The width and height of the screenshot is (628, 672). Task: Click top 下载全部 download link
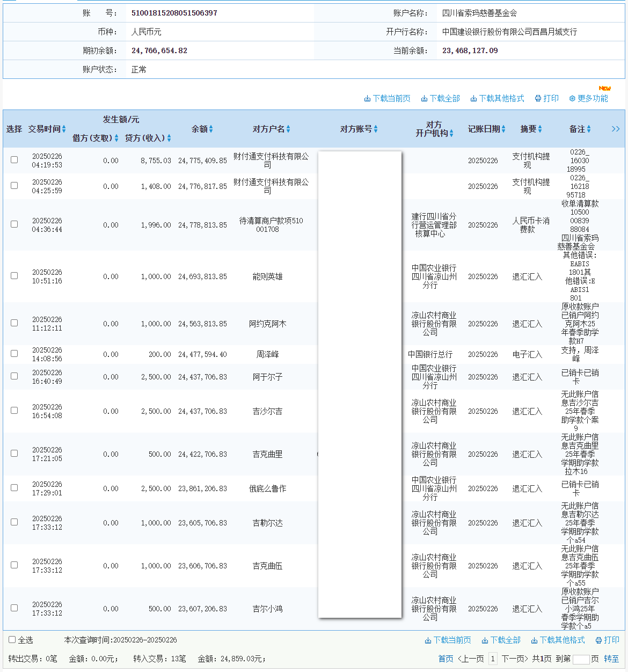pos(440,98)
